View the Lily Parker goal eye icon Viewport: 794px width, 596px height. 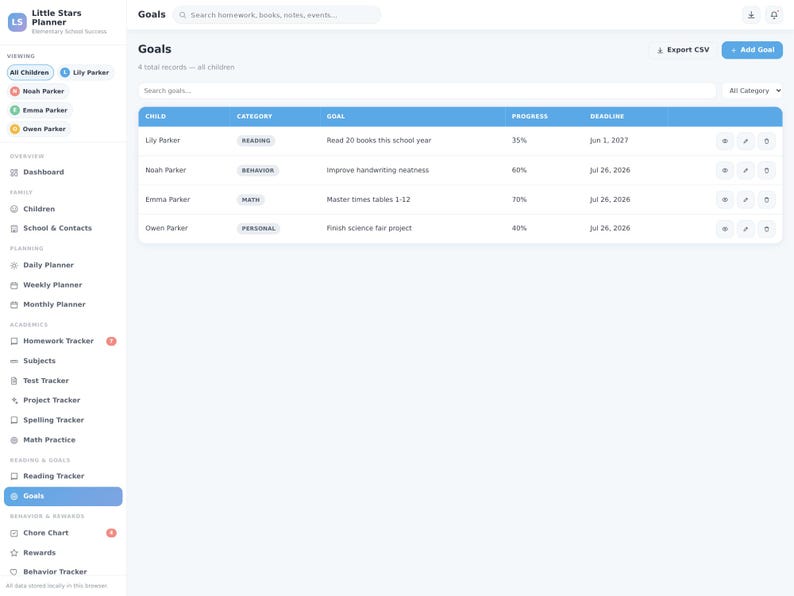[725, 141]
